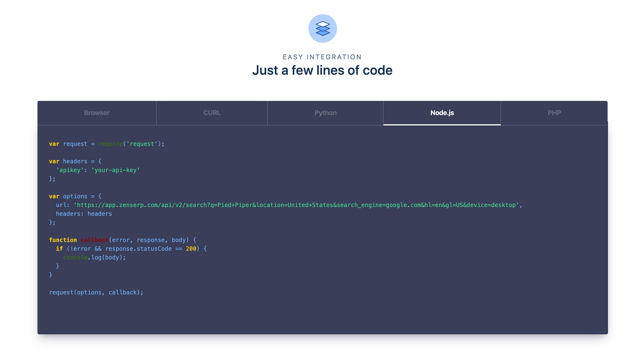Click the 'your-api-key' string
Viewport: 644px width, 362px height.
(x=115, y=170)
